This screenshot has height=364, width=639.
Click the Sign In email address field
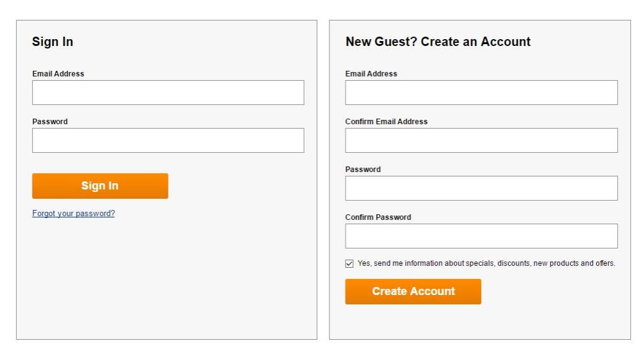pyautogui.click(x=168, y=93)
